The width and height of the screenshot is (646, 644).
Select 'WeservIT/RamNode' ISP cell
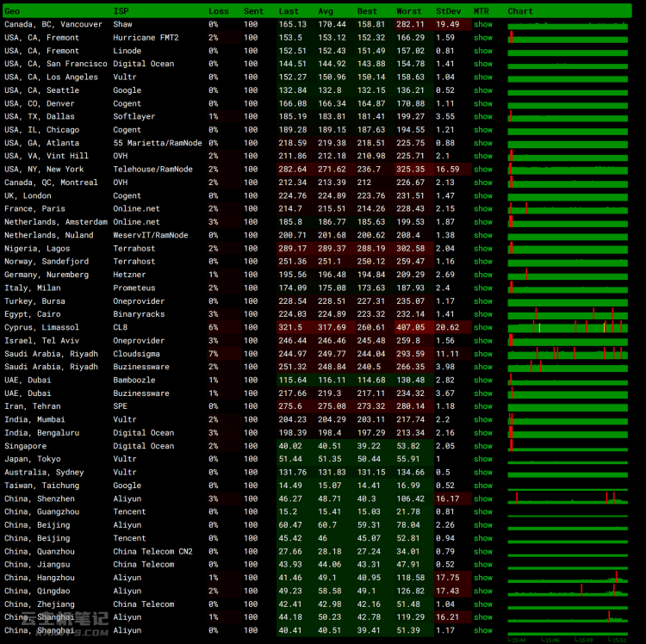[151, 235]
